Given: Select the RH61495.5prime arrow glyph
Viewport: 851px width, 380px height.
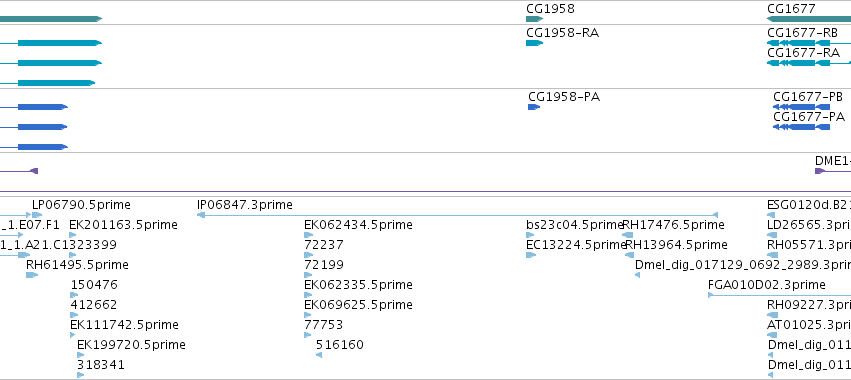Looking at the screenshot, I should (32, 275).
